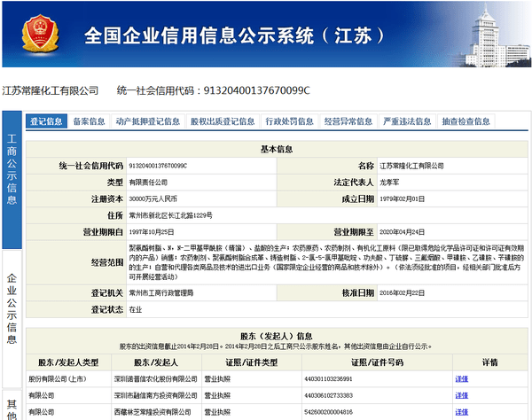Click license number 440306102733383
532x420 pixels.
tap(328, 395)
